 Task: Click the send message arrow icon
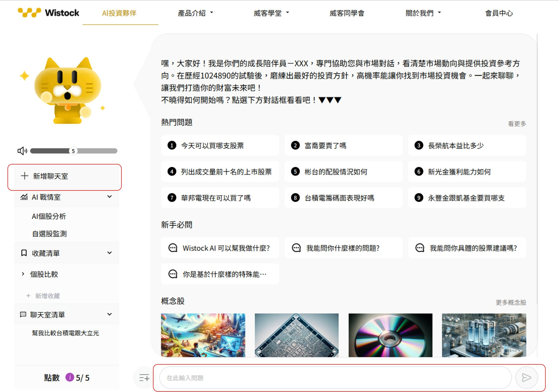tap(526, 378)
